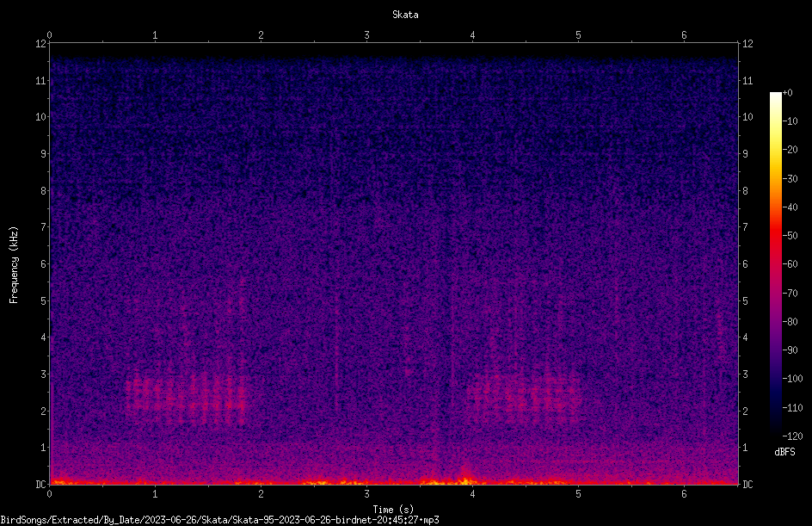Click the "-70" color scale value
812x526 pixels.
point(790,294)
